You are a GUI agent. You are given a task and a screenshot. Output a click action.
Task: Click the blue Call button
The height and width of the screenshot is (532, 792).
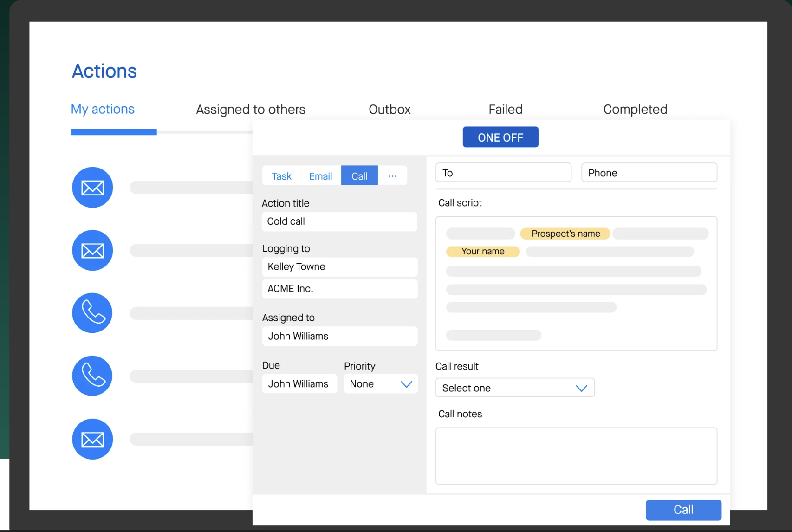(683, 510)
